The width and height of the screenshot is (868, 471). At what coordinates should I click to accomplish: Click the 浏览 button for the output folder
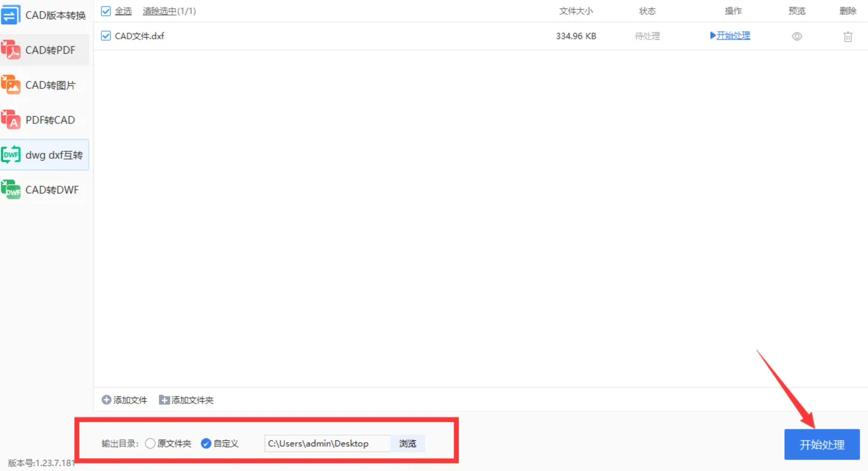(x=407, y=443)
